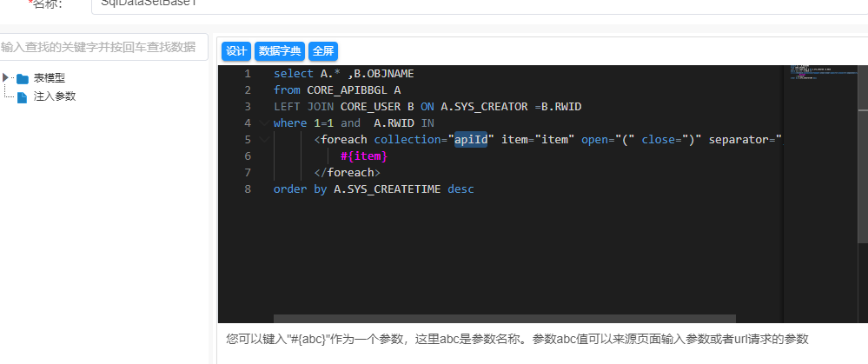Click line number 8 in gutter

248,189
